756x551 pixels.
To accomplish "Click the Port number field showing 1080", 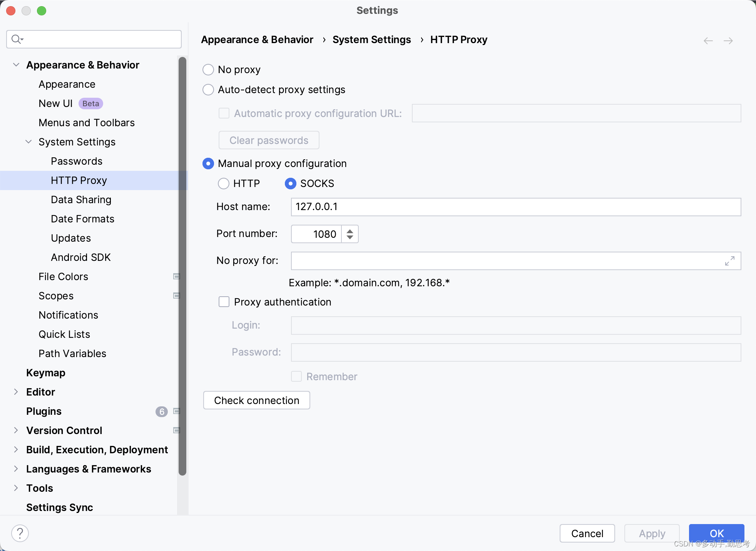I will click(x=316, y=234).
